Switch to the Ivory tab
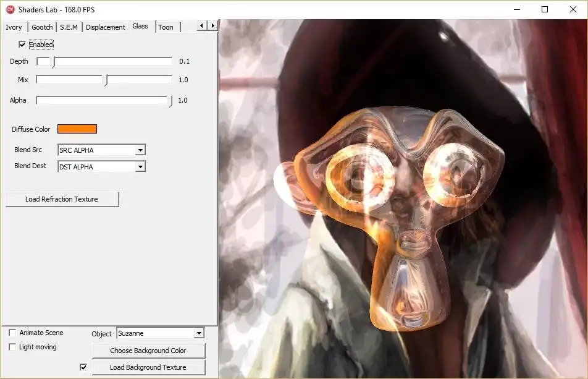 [14, 27]
